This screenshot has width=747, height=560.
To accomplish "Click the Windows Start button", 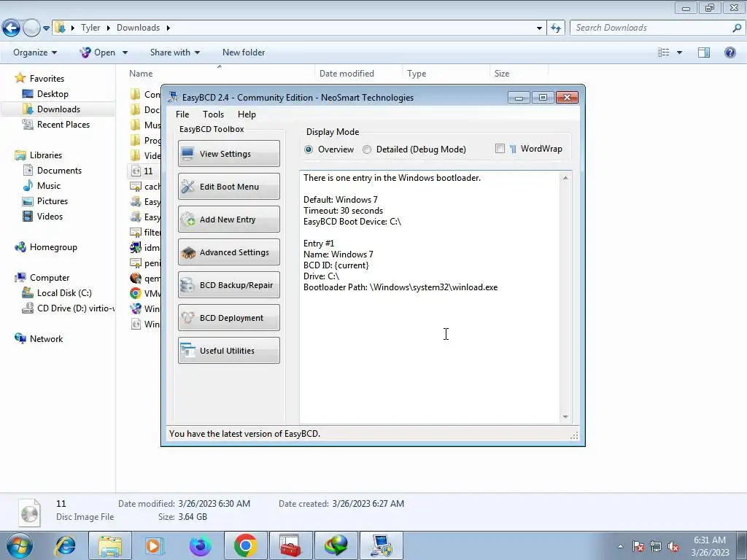I will 19,545.
